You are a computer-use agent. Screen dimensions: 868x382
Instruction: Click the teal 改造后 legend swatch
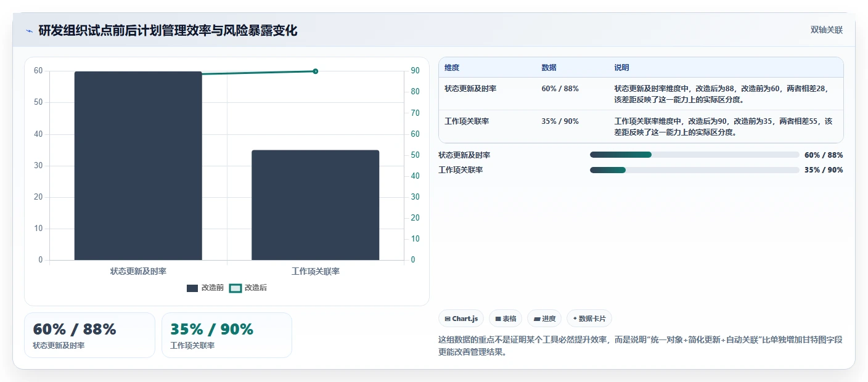point(235,288)
